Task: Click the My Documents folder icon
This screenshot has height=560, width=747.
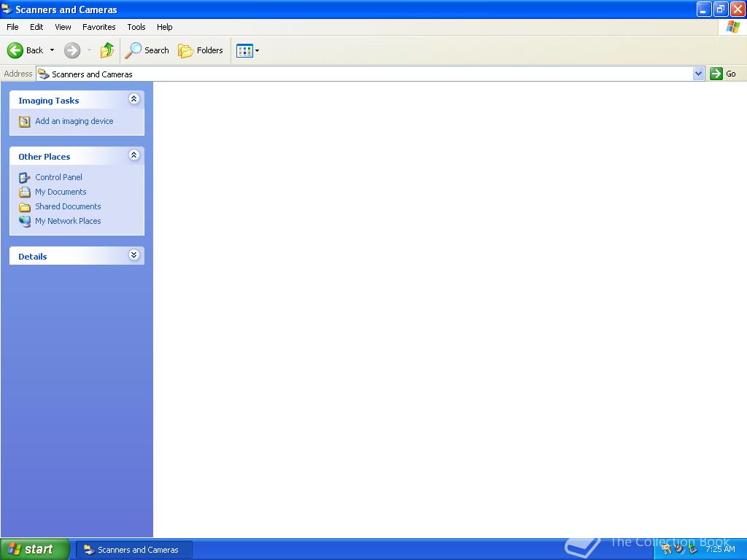Action: (x=24, y=192)
